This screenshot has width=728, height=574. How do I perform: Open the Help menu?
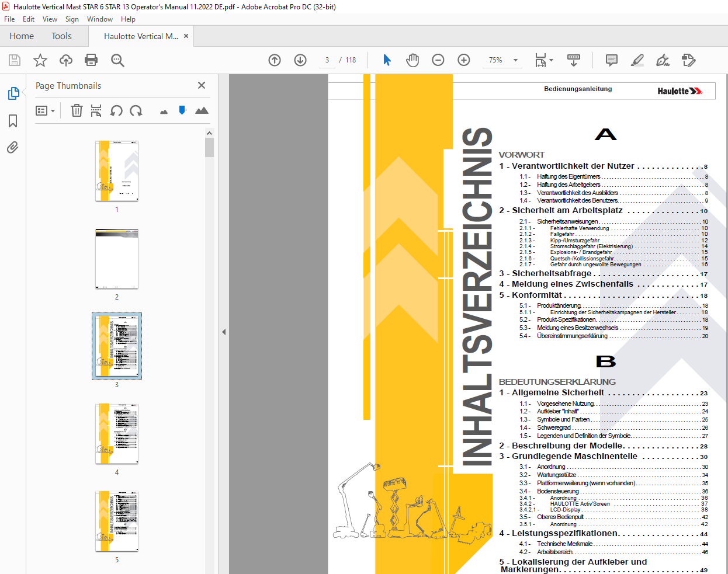click(x=128, y=19)
